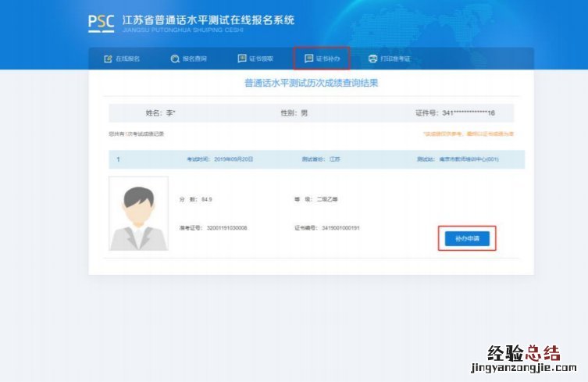Click the 普通话水平测试历次成绩查询结果 heading
Viewport: 588px width, 382px height.
[x=311, y=82]
